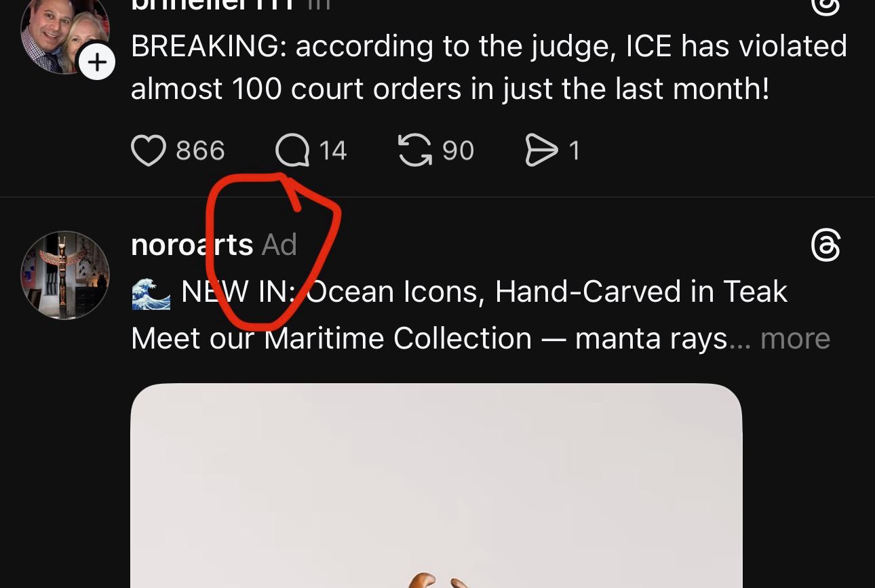
Task: Like the BREAKING ICE post with heart icon
Action: pyautogui.click(x=148, y=151)
